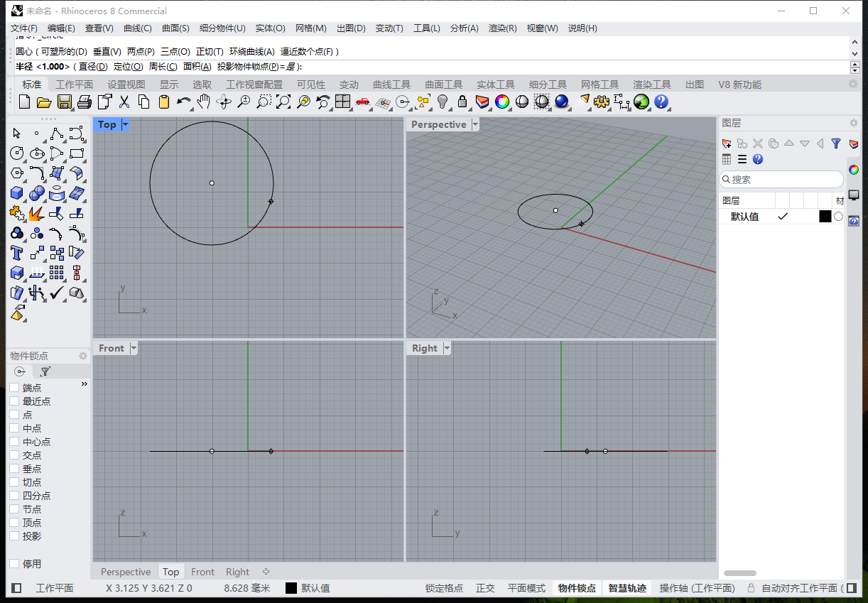Click 平面模式 in the status bar
Screen dimensions: 868x603
(526, 588)
